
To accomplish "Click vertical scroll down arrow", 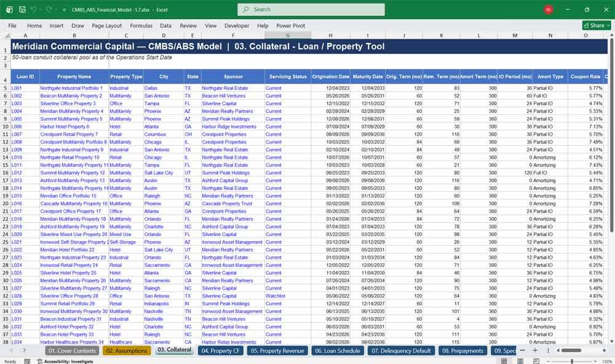I will (611, 342).
